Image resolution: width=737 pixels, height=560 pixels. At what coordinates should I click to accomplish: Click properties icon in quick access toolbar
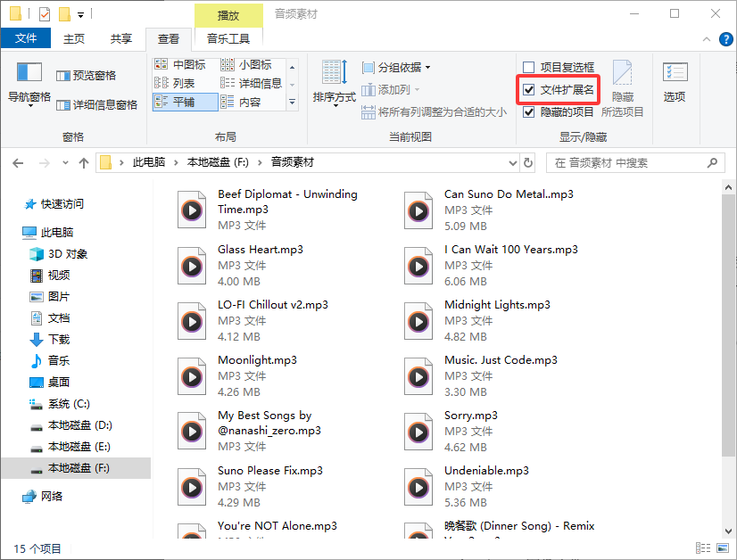pyautogui.click(x=45, y=14)
